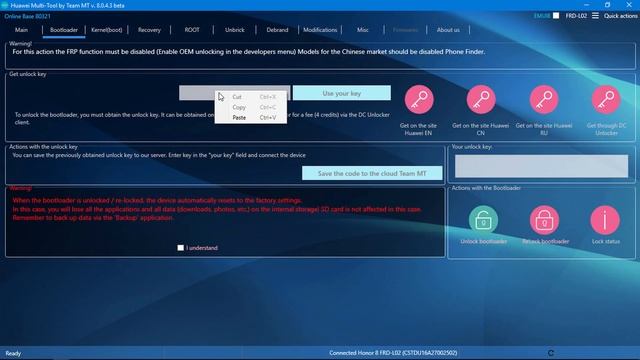This screenshot has height=360, width=640.
Task: Click the Connected Honor 8 FRD-L02 status text
Action: coord(393,353)
